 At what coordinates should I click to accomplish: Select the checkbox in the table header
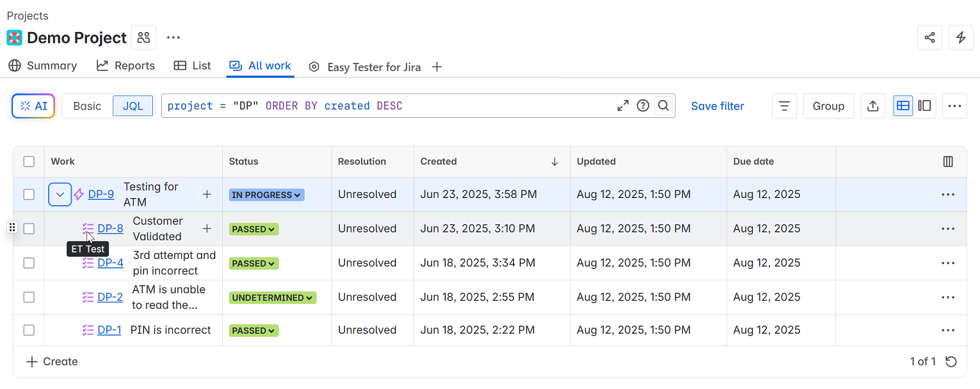coord(29,161)
